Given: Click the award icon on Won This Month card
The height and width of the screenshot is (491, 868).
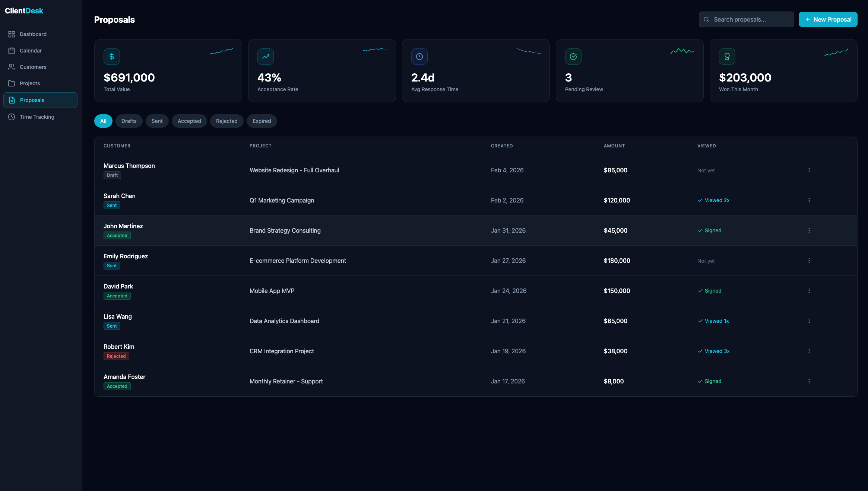Looking at the screenshot, I should [727, 56].
